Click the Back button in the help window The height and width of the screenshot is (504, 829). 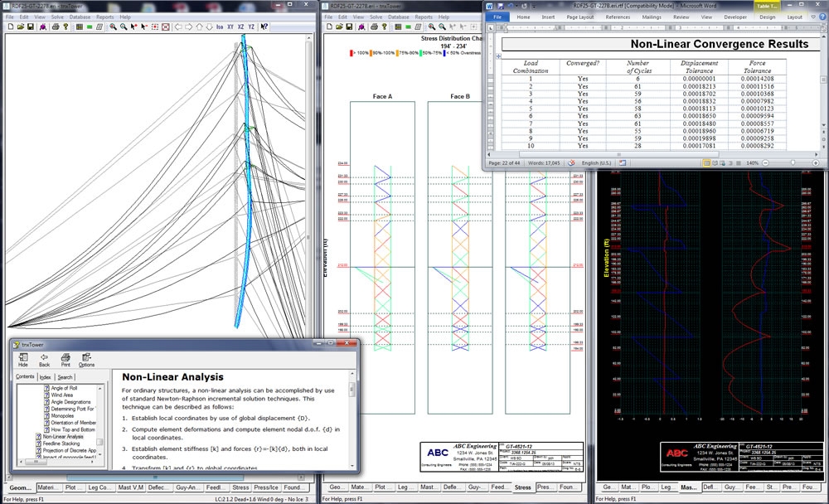[45, 360]
